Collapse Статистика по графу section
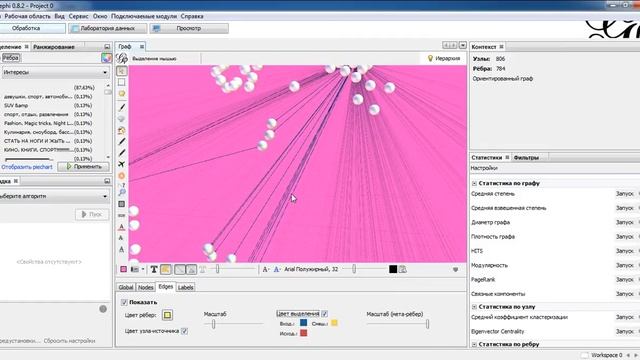This screenshot has width=640, height=360. coord(474,183)
